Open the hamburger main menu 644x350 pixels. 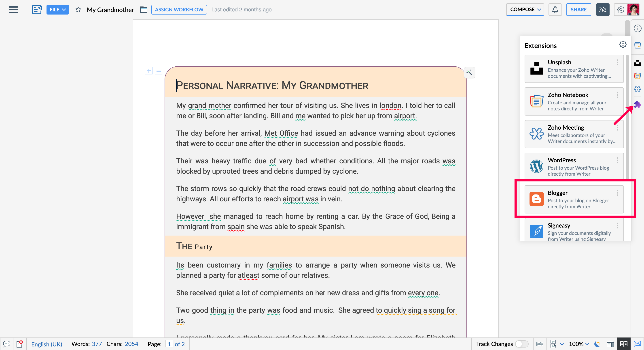(13, 9)
